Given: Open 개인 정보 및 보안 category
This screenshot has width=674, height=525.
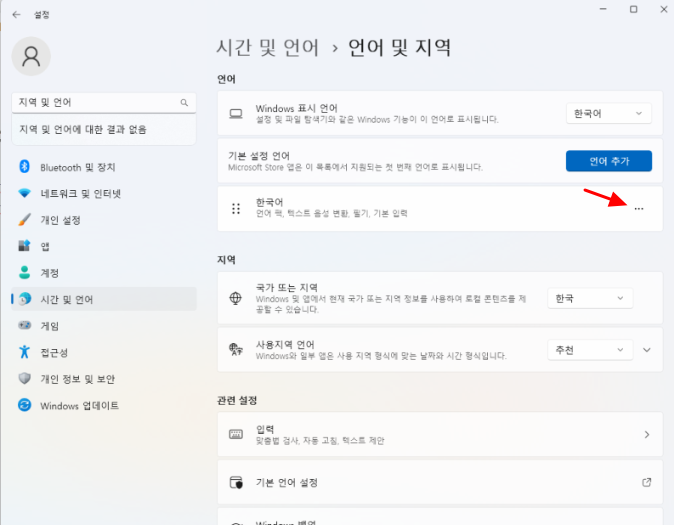Looking at the screenshot, I should [x=104, y=379].
